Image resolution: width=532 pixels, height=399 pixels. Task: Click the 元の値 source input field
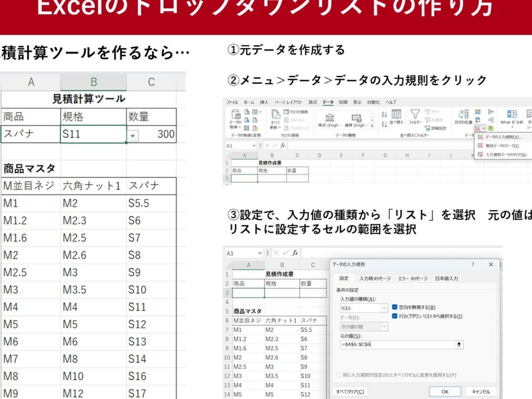(396, 344)
